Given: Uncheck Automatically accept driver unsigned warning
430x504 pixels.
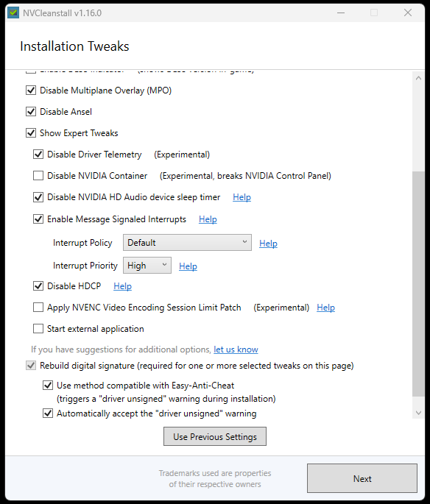Looking at the screenshot, I should [x=48, y=413].
